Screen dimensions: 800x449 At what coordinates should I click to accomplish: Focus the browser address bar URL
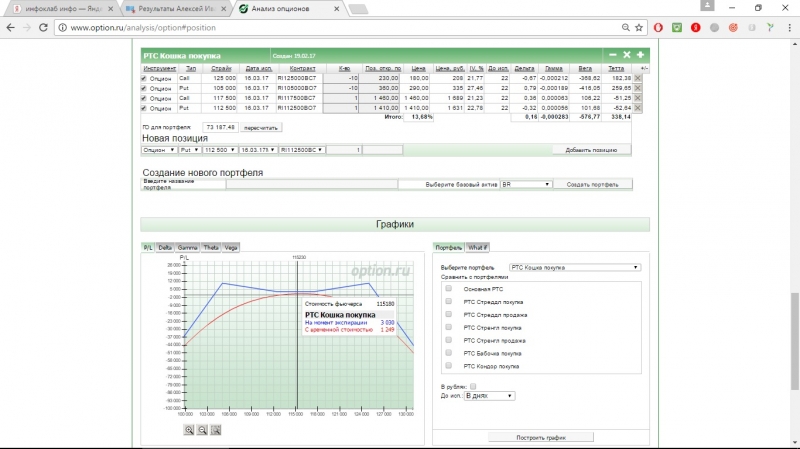tap(143, 28)
